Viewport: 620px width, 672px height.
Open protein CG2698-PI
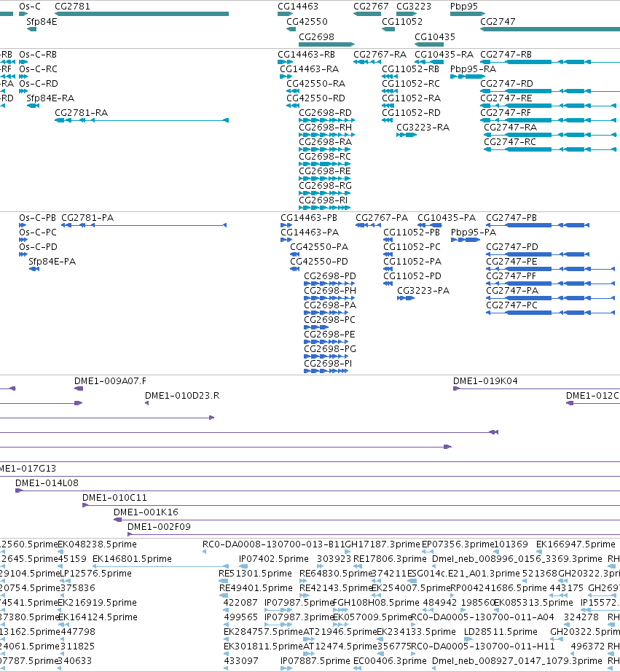(328, 364)
